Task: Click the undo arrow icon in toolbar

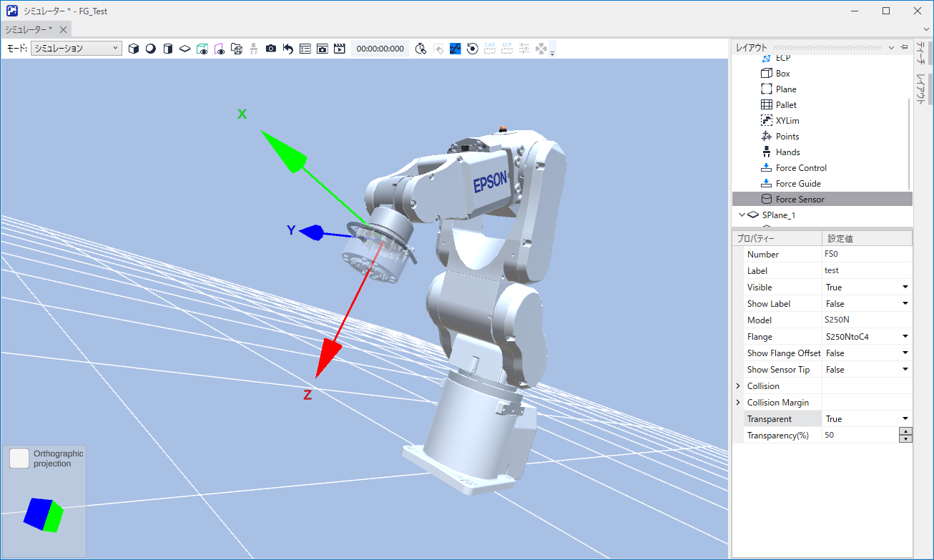Action: coord(288,49)
